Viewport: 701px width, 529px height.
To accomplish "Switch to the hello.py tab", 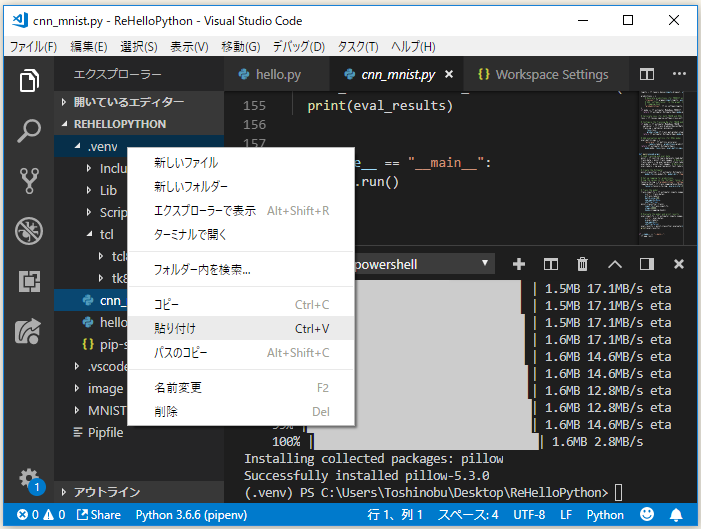I will pos(277,74).
